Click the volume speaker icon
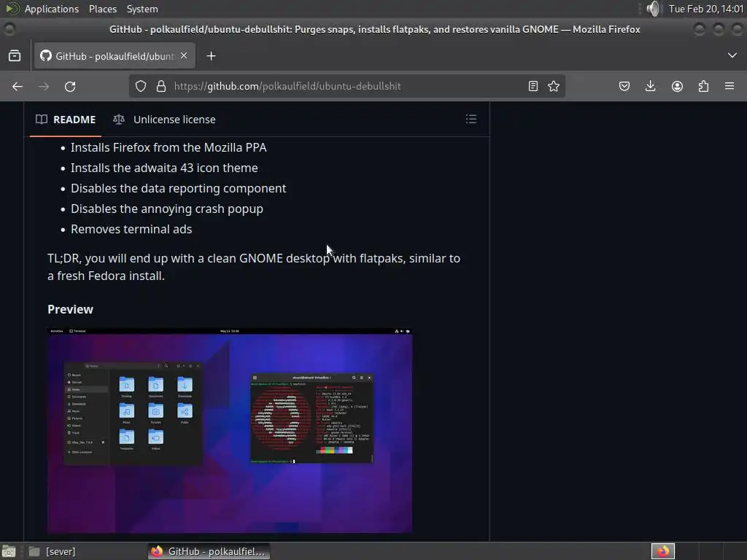This screenshot has height=560, width=747. pos(654,9)
